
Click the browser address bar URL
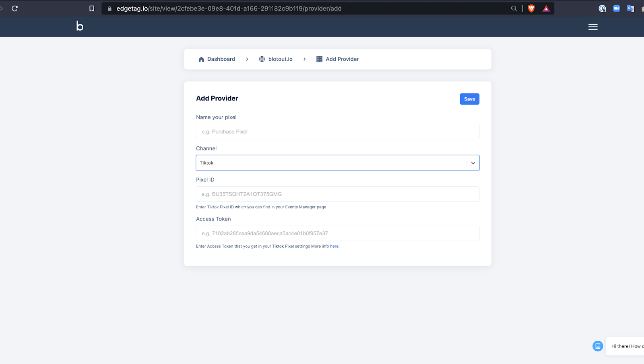click(x=229, y=8)
